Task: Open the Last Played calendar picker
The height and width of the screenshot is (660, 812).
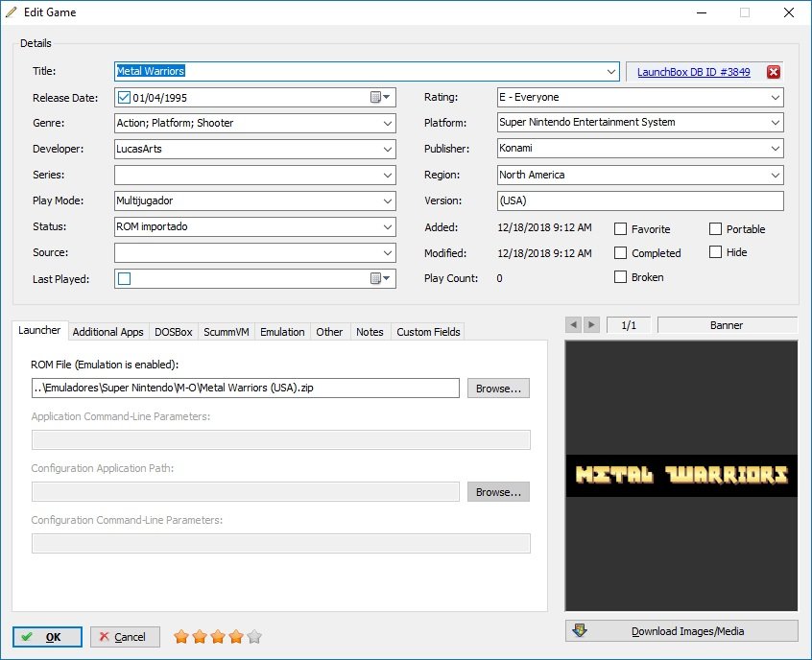Action: 380,278
